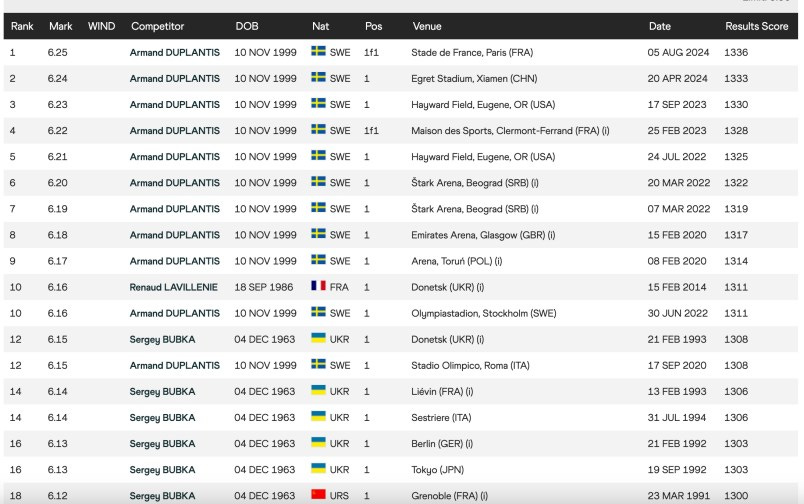The width and height of the screenshot is (804, 504).
Task: Click the Sweden flag in the 6.19 row
Action: point(318,208)
